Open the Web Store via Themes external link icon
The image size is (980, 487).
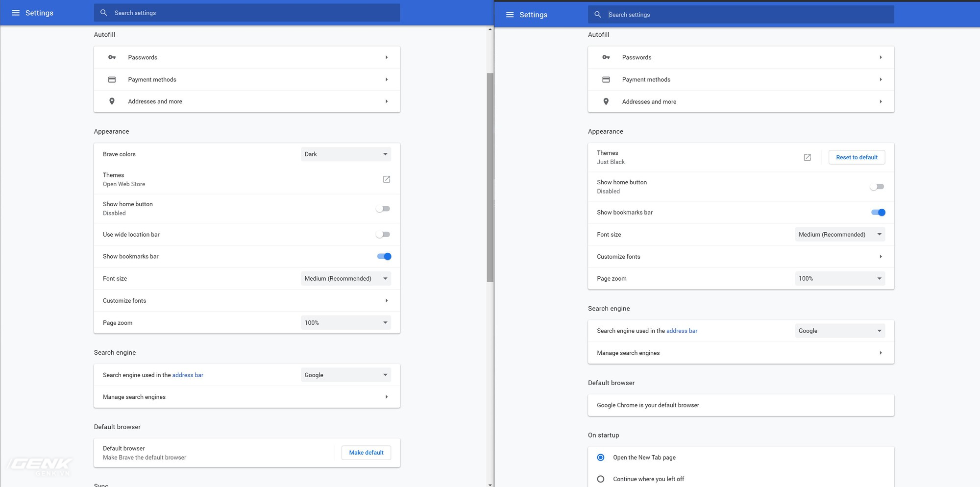pos(387,179)
